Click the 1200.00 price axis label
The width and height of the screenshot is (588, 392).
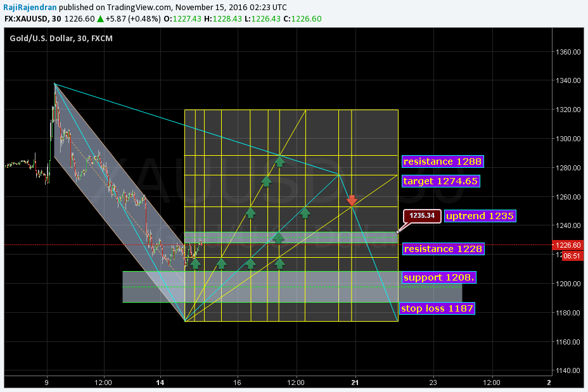(568, 284)
